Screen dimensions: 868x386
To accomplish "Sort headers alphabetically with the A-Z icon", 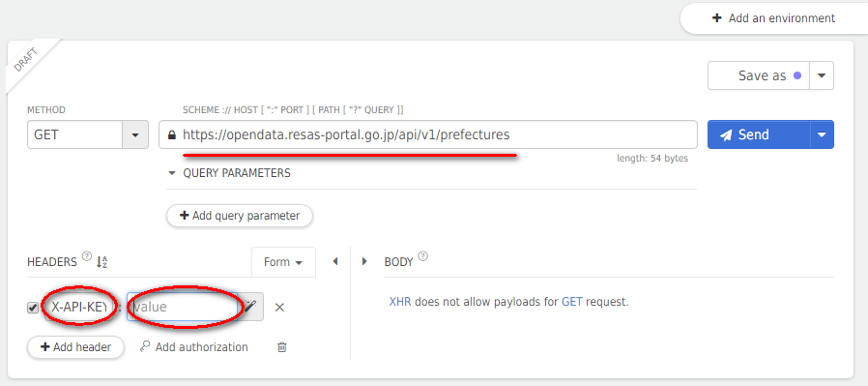I will click(101, 262).
